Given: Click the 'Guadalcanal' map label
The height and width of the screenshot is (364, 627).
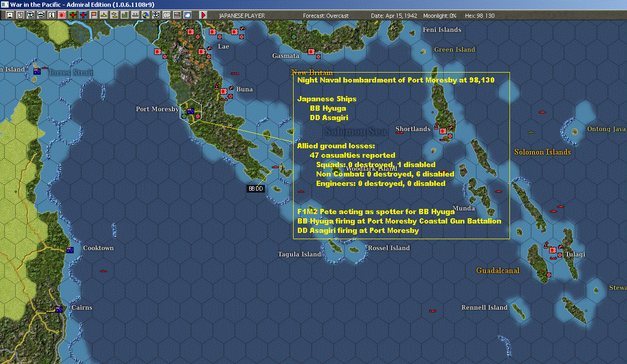Looking at the screenshot, I should tap(497, 271).
